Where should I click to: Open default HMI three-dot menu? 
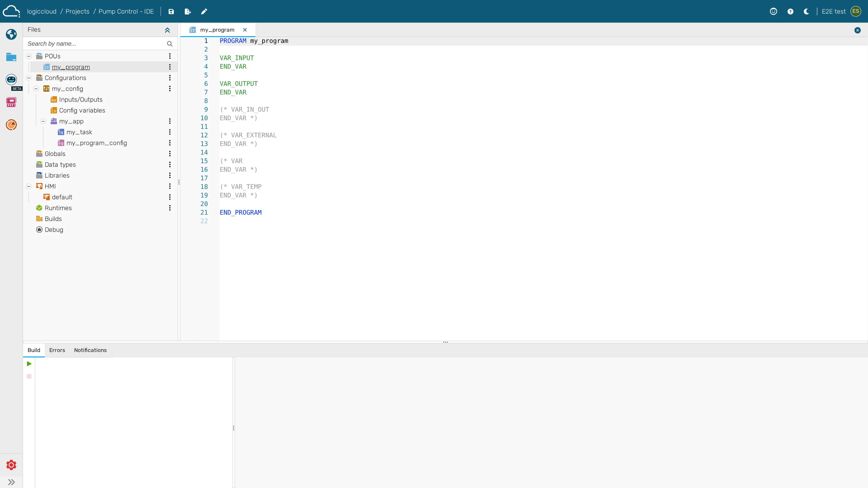point(170,197)
